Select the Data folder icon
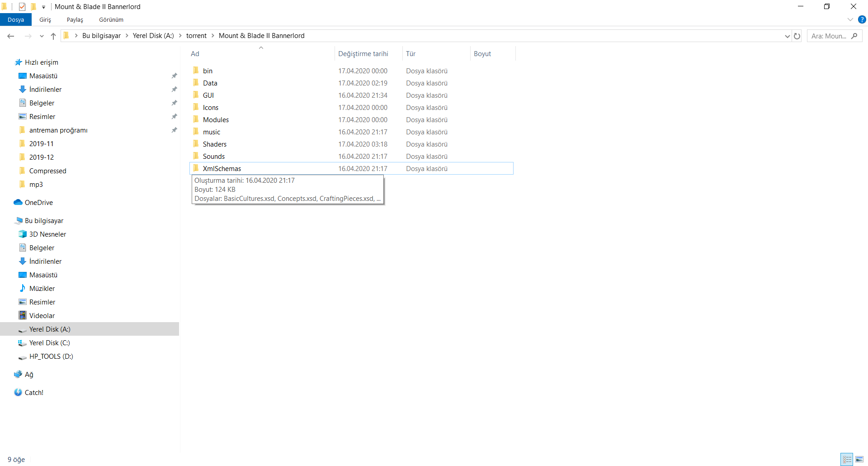 [x=196, y=83]
